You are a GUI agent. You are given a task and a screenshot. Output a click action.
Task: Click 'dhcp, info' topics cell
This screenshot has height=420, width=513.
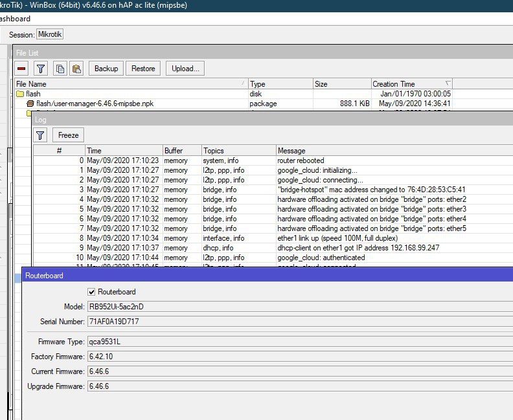click(x=218, y=248)
